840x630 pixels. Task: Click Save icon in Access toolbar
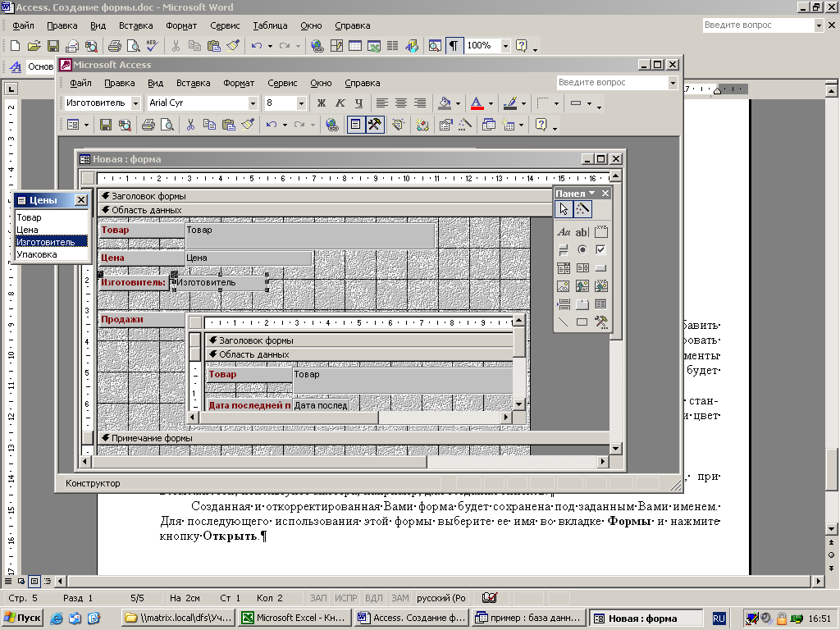point(106,125)
